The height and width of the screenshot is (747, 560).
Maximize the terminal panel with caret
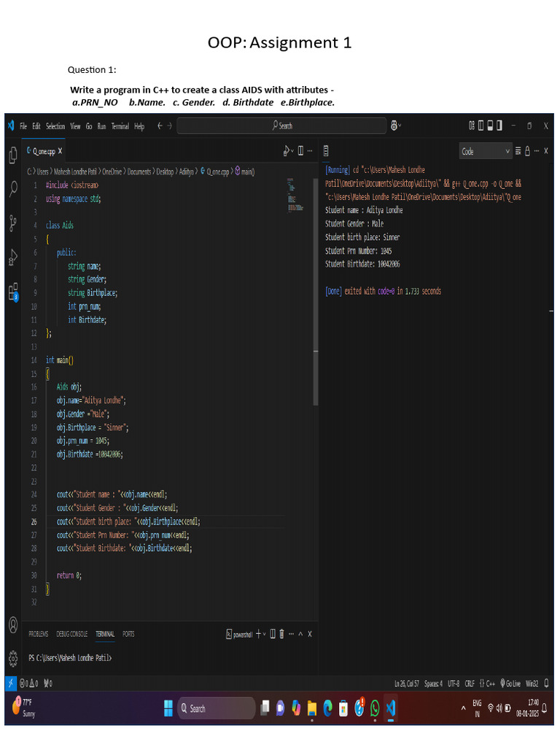[300, 634]
